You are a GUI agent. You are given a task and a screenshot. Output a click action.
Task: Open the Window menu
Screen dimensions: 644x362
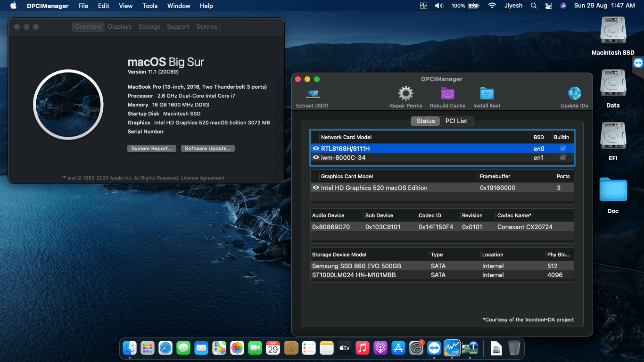coord(179,6)
